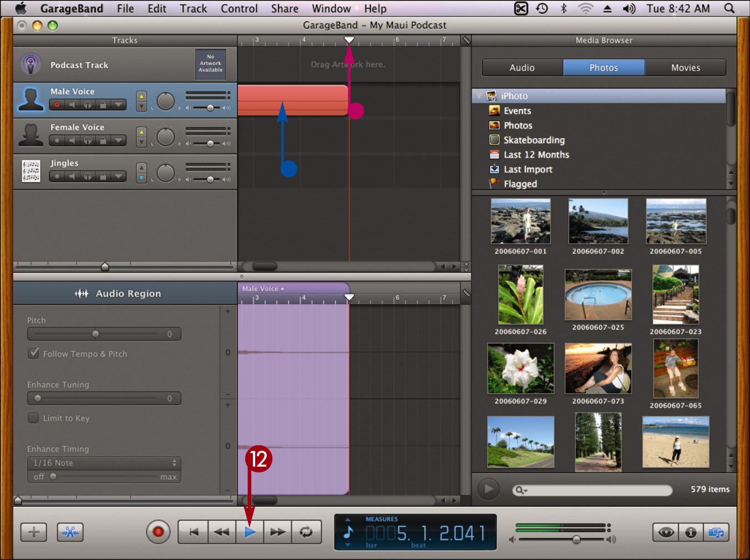The height and width of the screenshot is (560, 750).
Task: Toggle ducking up arrow on Male Voice
Action: pos(141,96)
